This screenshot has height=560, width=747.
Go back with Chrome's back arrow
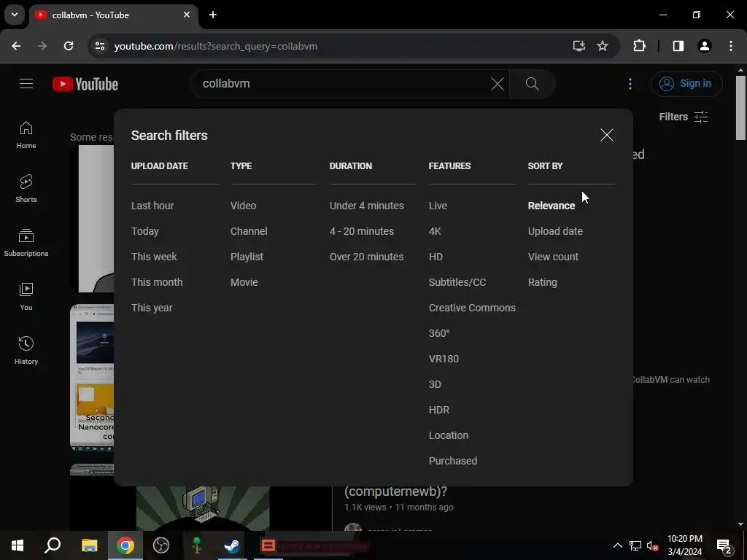16,46
